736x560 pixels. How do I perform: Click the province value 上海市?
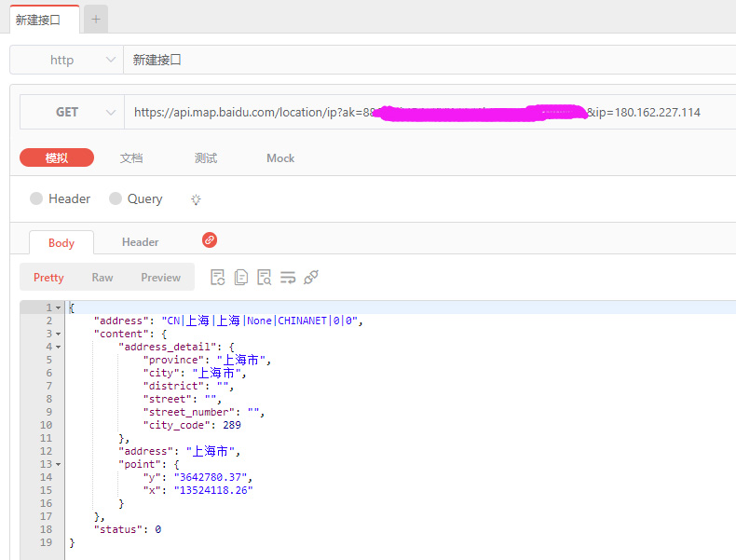click(x=240, y=360)
